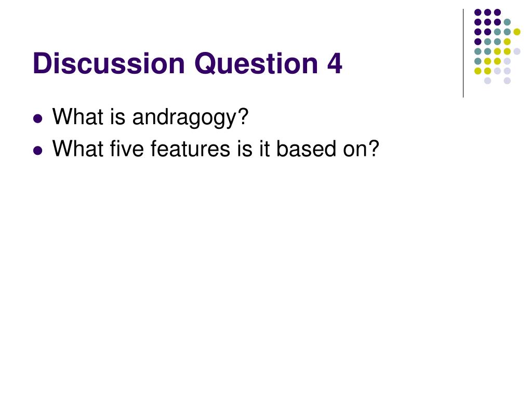Click the bottom-left lavender dot of the pattern

point(487,81)
